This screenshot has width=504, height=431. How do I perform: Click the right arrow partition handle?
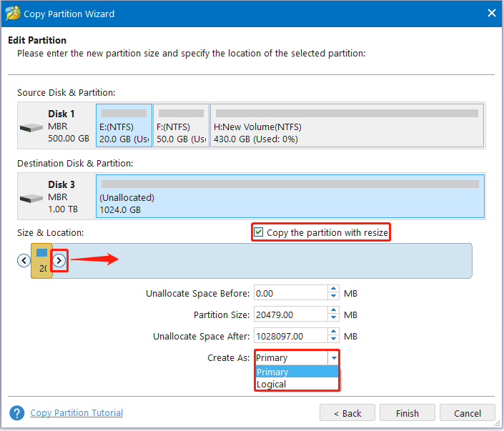(59, 260)
